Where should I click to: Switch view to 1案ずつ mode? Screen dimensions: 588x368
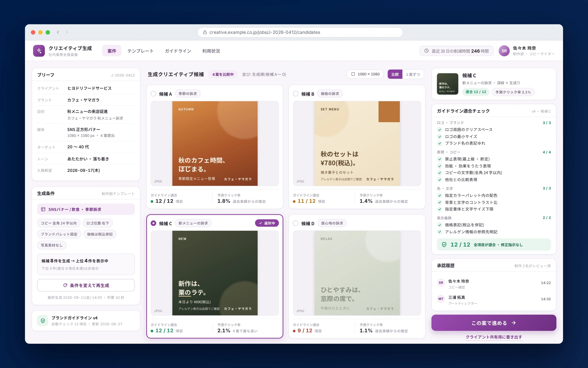(413, 74)
